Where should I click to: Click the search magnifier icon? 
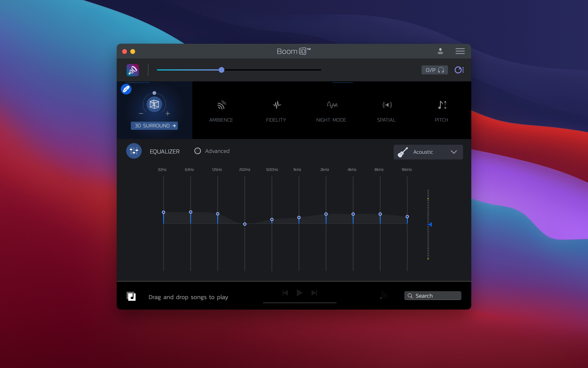pyautogui.click(x=410, y=296)
